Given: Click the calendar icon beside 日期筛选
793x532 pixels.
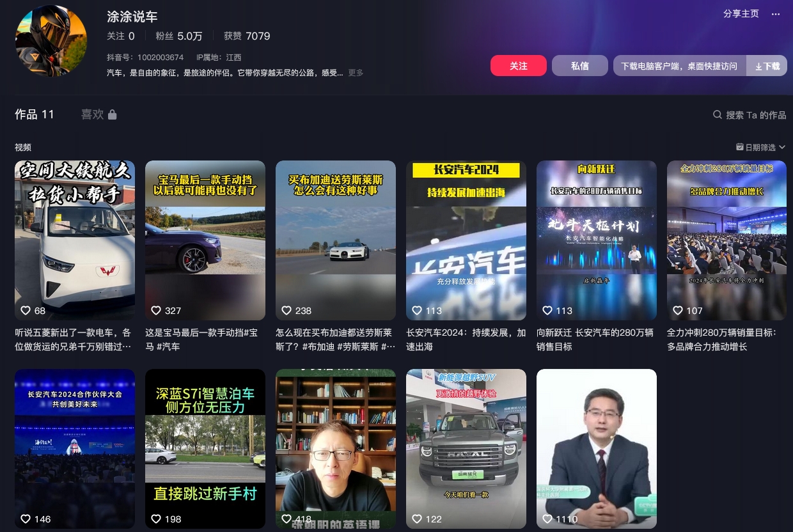Looking at the screenshot, I should [x=740, y=147].
